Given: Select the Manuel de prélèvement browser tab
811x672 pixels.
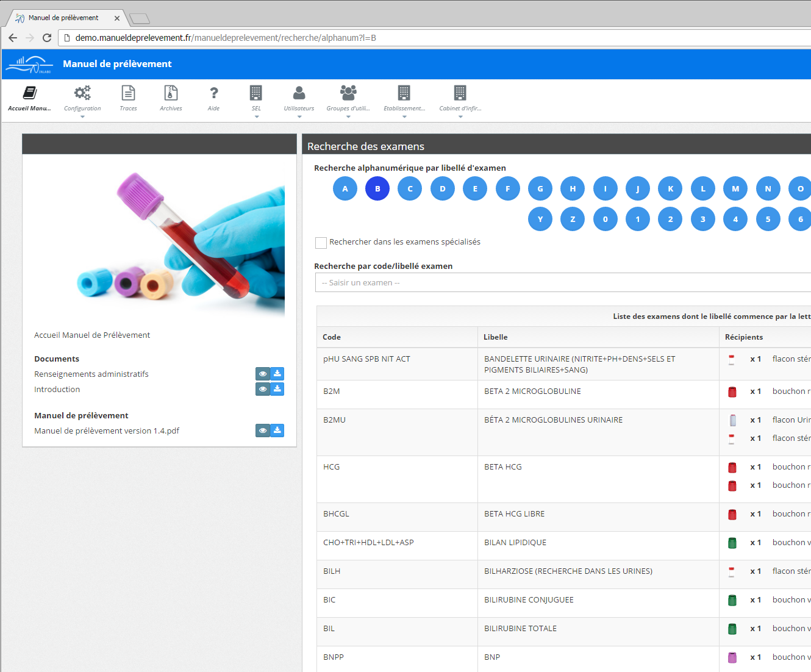Looking at the screenshot, I should (x=63, y=18).
